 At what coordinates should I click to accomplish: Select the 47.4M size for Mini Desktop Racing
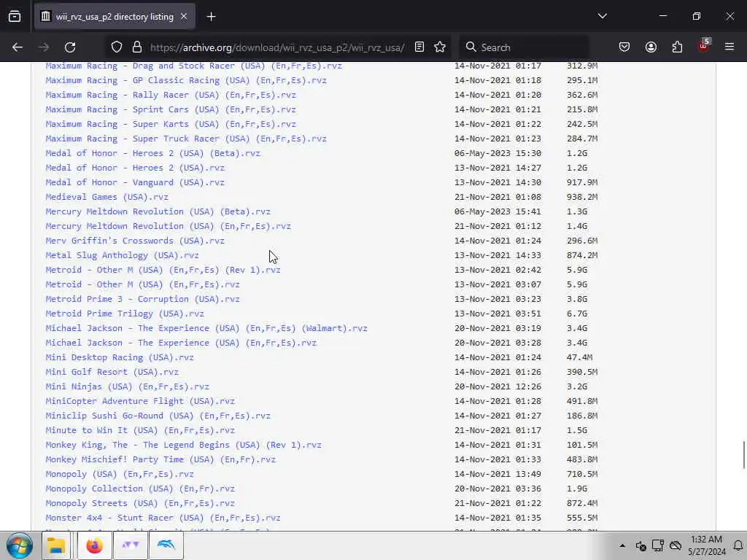(579, 357)
